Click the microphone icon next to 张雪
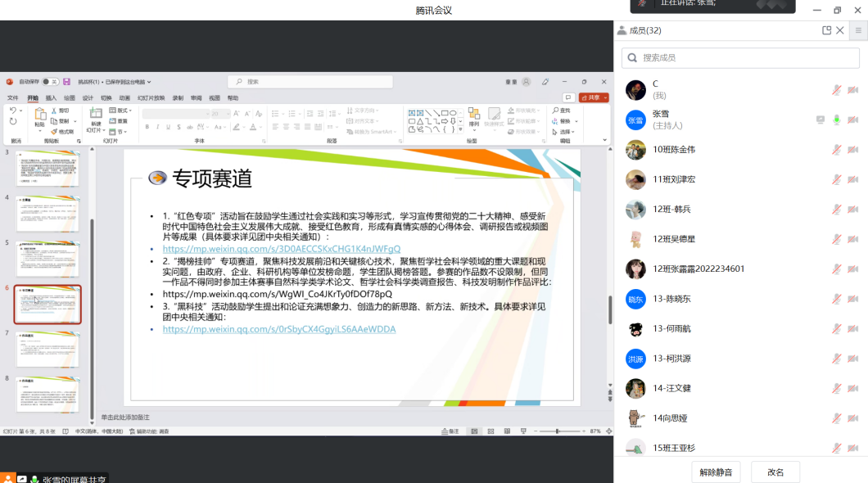This screenshot has width=868, height=483. 837,120
